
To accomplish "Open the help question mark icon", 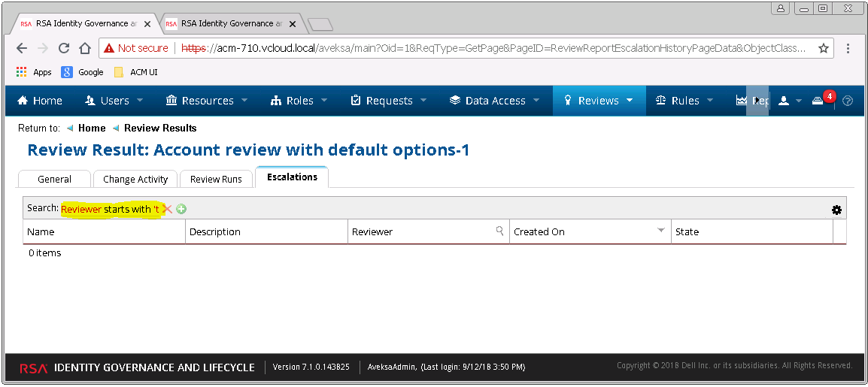I will click(848, 101).
